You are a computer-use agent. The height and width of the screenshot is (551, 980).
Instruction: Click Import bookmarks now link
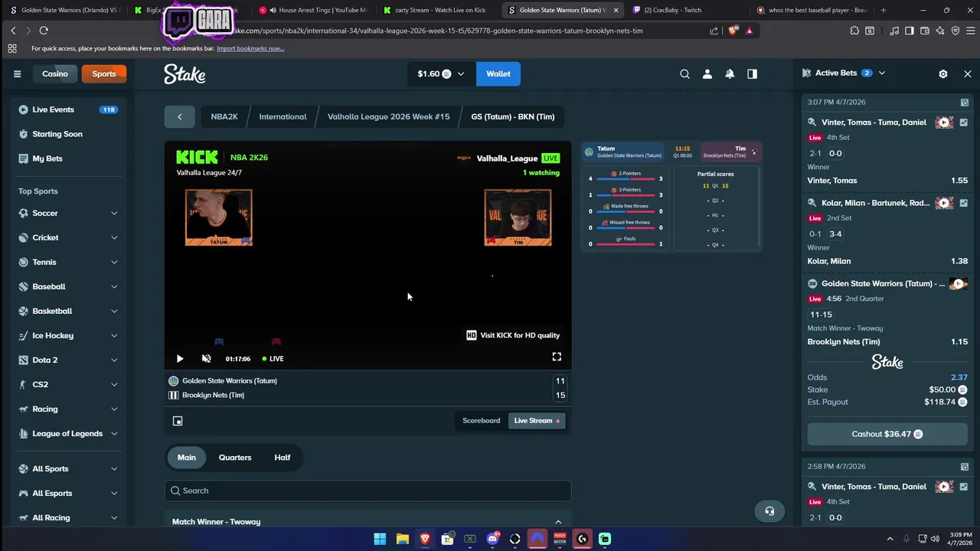(x=250, y=48)
